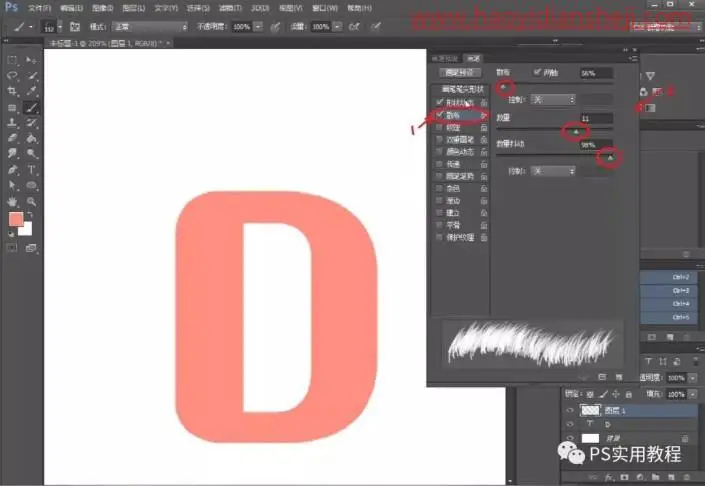The height and width of the screenshot is (486, 705).
Task: Select the Crop tool
Action: [12, 91]
